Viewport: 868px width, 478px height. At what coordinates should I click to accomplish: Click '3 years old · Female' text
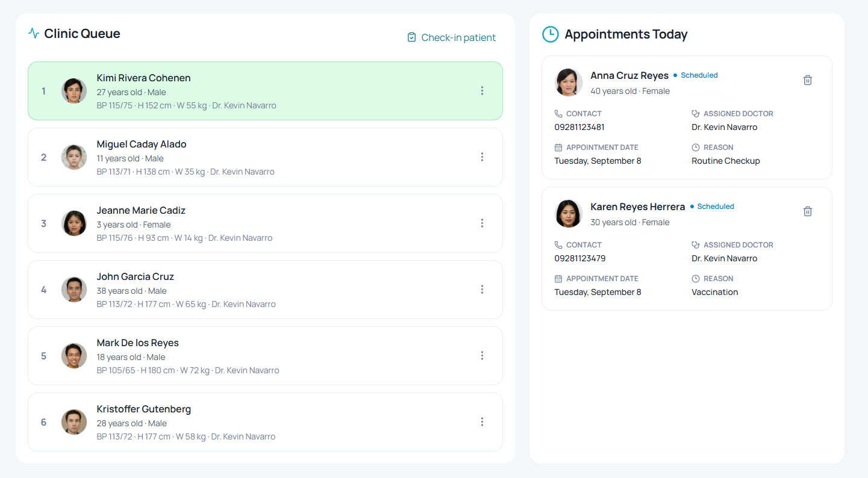(134, 225)
